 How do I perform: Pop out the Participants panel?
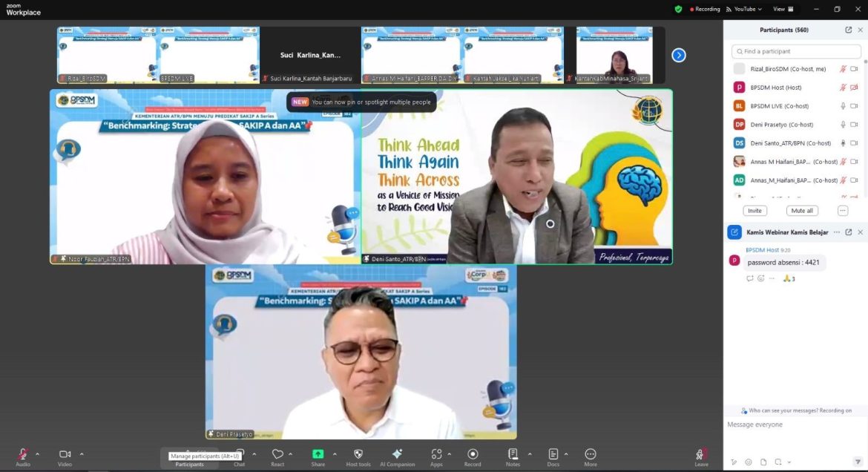point(848,30)
